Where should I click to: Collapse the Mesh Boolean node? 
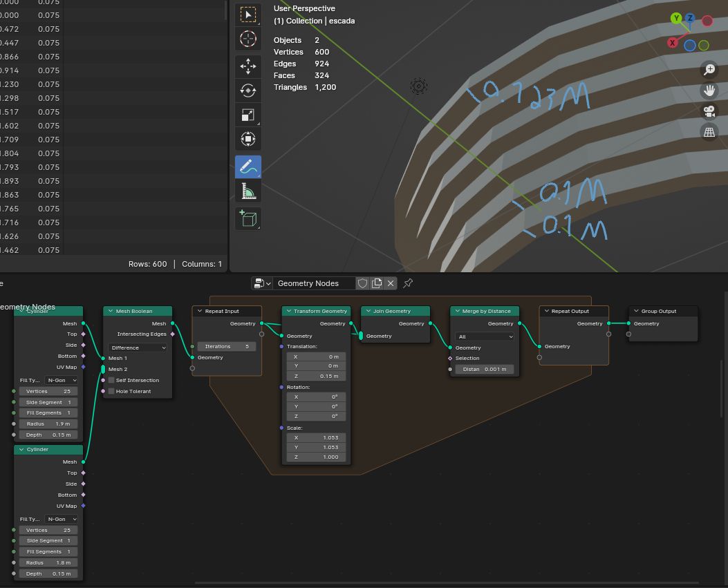[111, 311]
